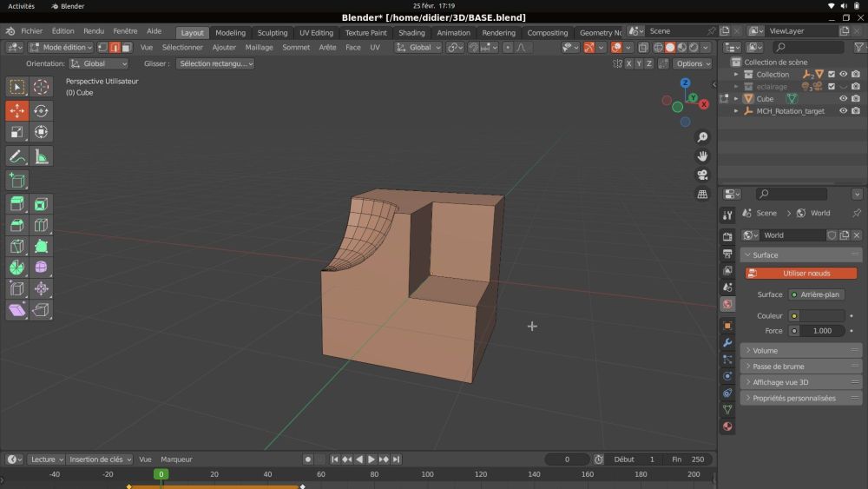
Task: Open the Render properties tab
Action: [727, 236]
